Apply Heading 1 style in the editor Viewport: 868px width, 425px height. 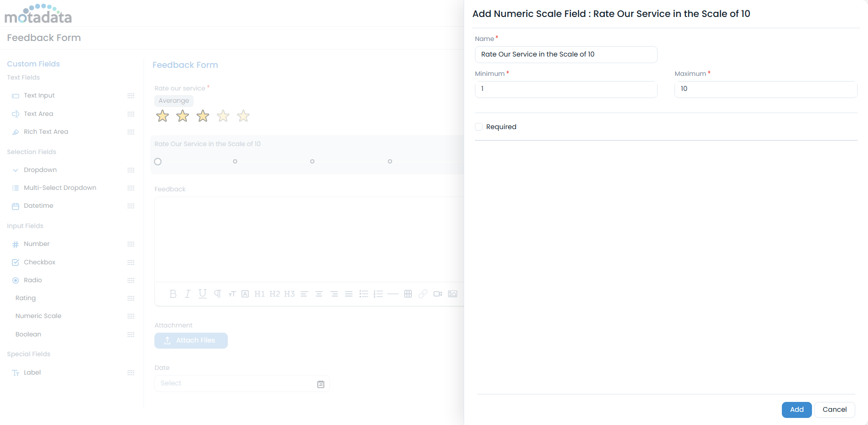click(x=259, y=294)
